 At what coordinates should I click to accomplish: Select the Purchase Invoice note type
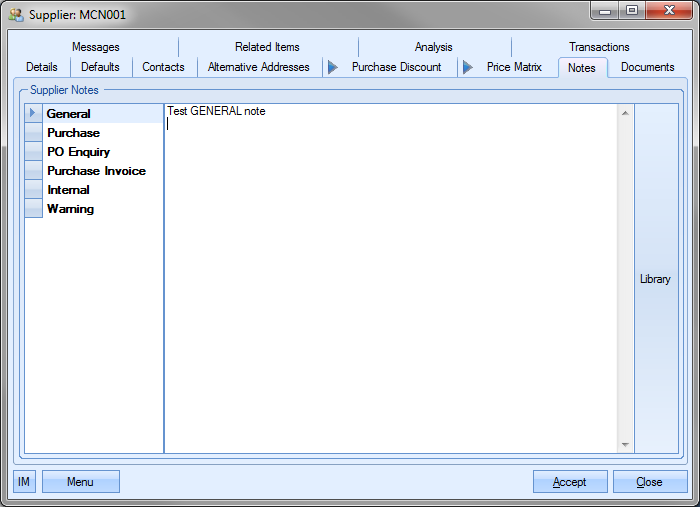103,171
